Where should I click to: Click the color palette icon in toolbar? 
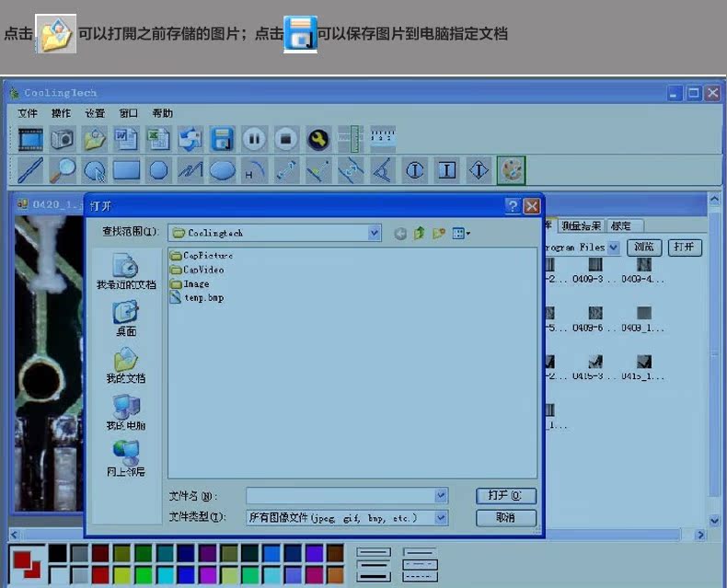511,170
